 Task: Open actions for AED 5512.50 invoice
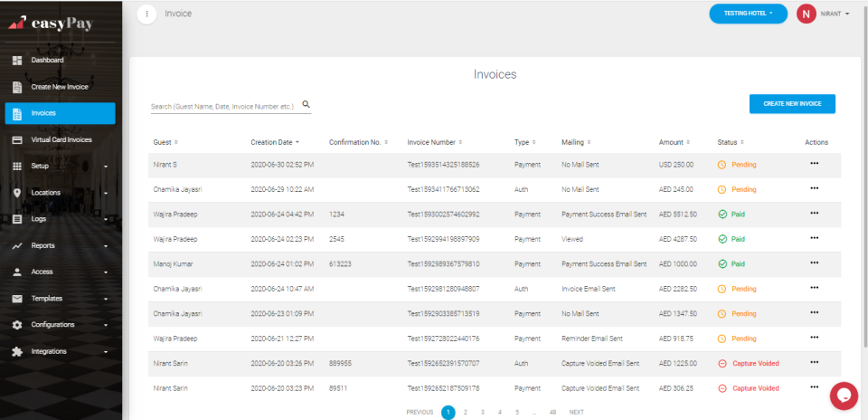815,213
